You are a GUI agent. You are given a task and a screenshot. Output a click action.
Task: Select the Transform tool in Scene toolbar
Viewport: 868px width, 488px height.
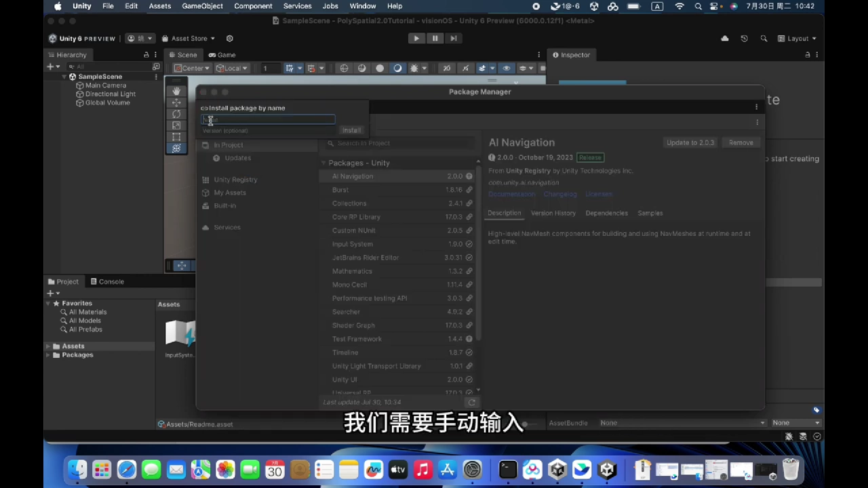176,148
